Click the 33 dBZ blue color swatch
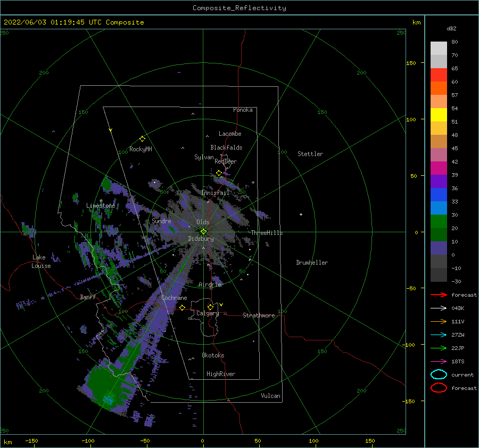The width and height of the screenshot is (479, 448). pos(439,194)
